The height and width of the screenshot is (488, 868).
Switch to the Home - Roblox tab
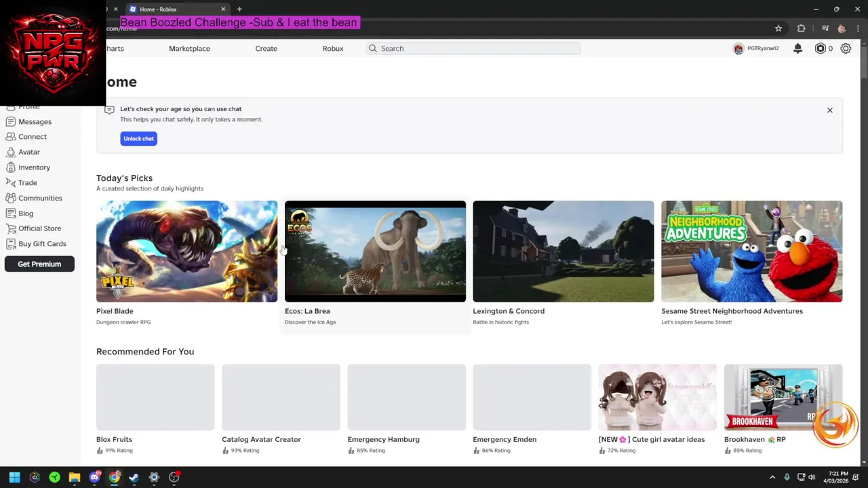point(176,9)
